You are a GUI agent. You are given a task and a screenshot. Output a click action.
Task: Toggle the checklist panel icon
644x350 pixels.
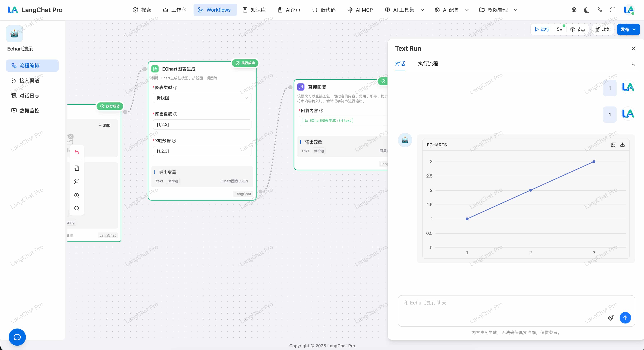pos(560,29)
